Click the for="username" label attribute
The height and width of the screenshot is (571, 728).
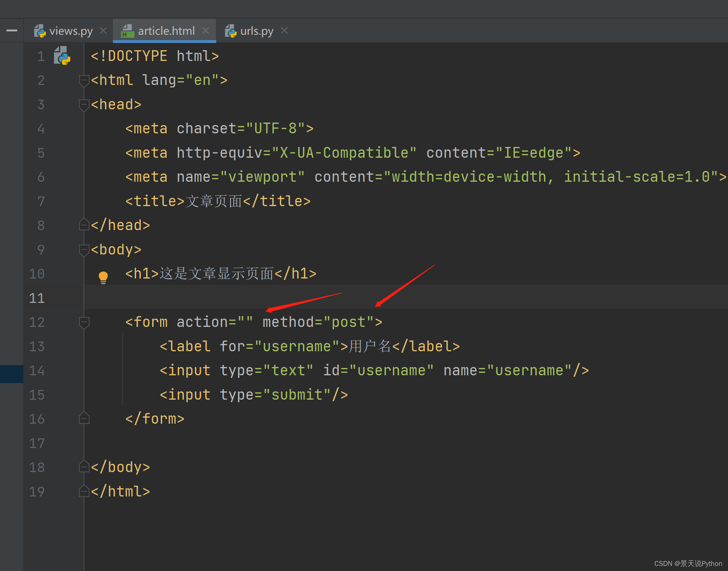pyautogui.click(x=279, y=346)
